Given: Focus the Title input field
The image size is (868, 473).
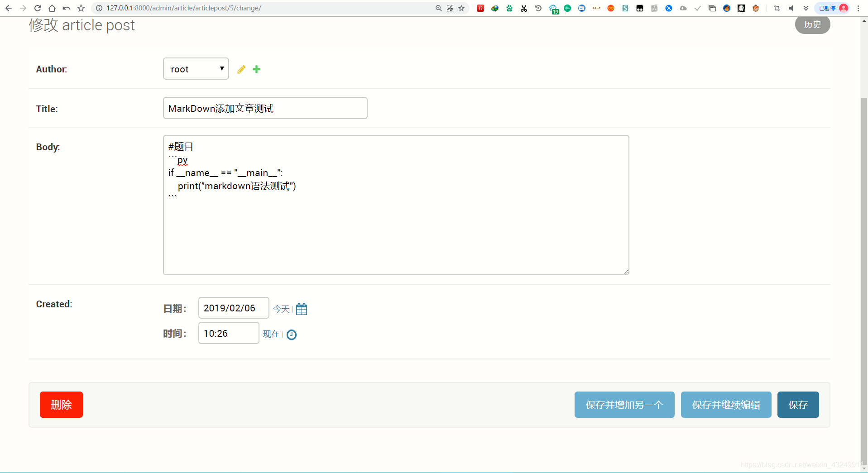Looking at the screenshot, I should (x=265, y=108).
